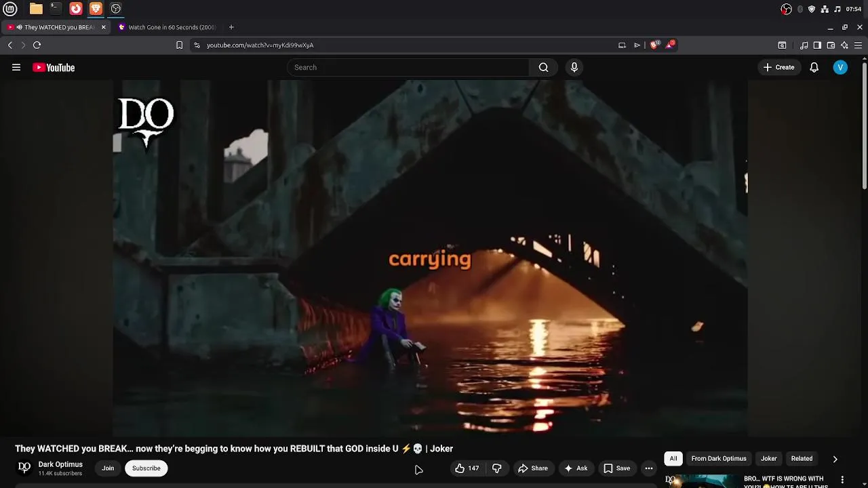Open Brave Wallet toolbar icon
Screen dimensions: 868x488
pyautogui.click(x=831, y=45)
